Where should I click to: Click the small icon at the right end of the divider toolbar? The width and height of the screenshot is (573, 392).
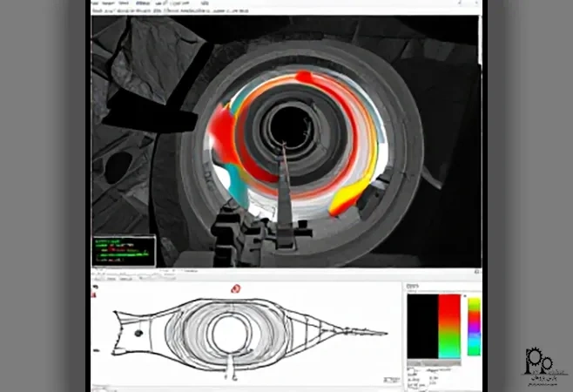coord(476,271)
